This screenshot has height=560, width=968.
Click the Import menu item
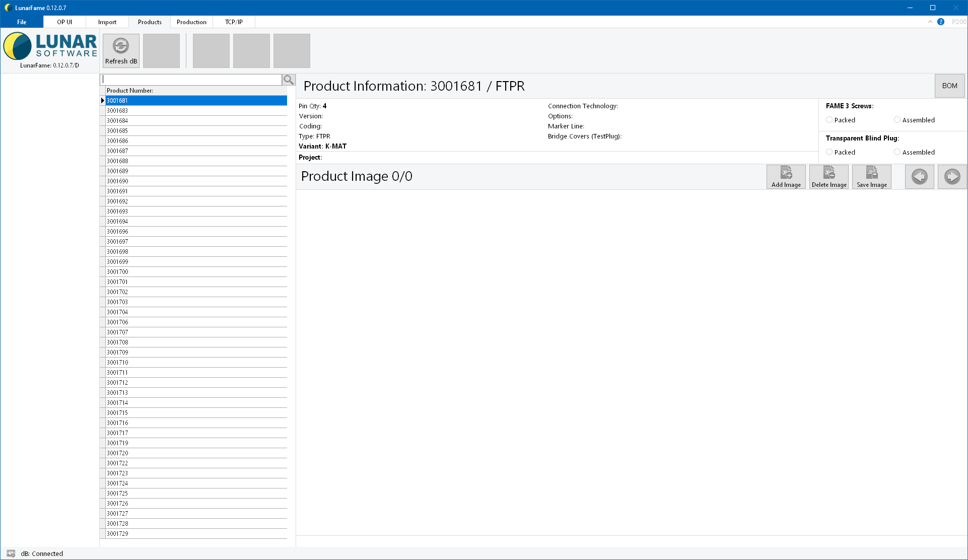point(106,22)
